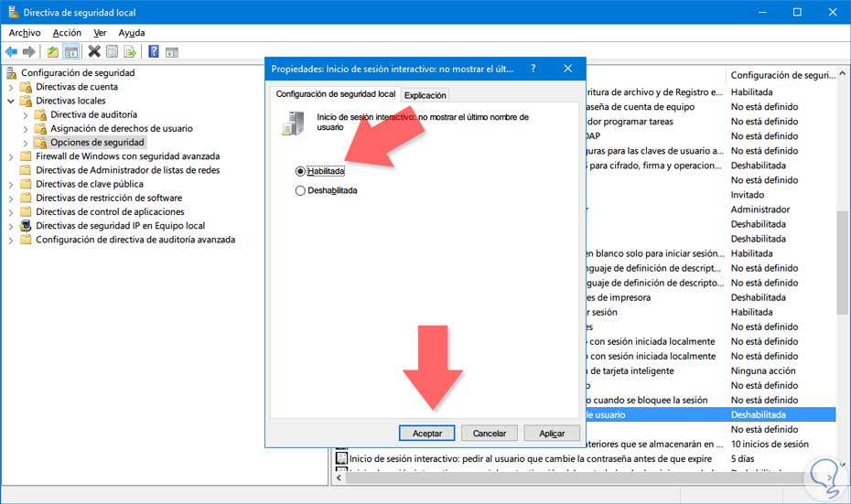Click the '10 inicios de sesión' value
This screenshot has width=851, height=504.
coord(770,444)
